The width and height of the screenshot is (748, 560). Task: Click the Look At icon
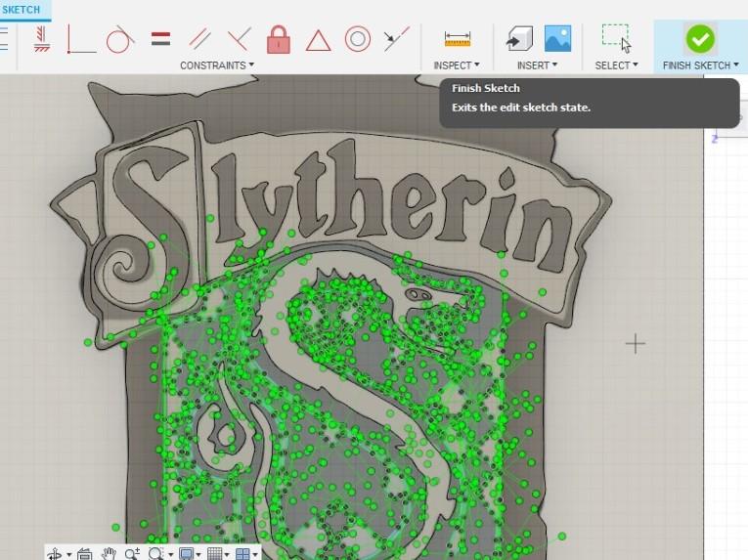84,554
